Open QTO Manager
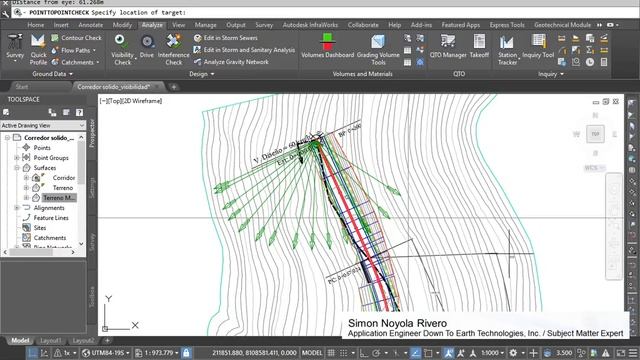This screenshot has width=640, height=360. point(448,46)
